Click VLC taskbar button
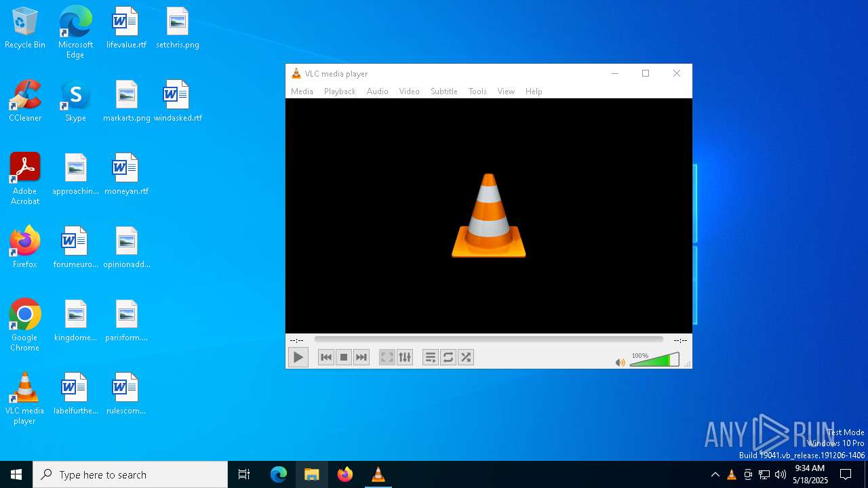The height and width of the screenshot is (488, 868). point(378,474)
